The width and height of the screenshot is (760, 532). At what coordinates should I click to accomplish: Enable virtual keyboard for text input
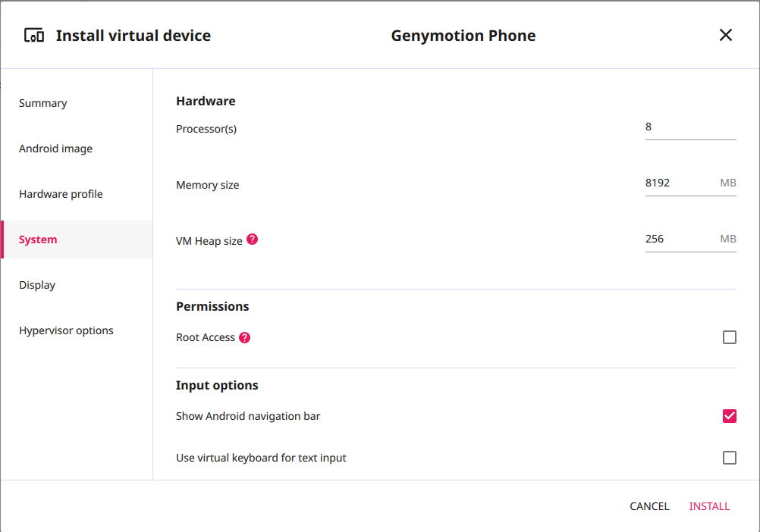click(730, 457)
